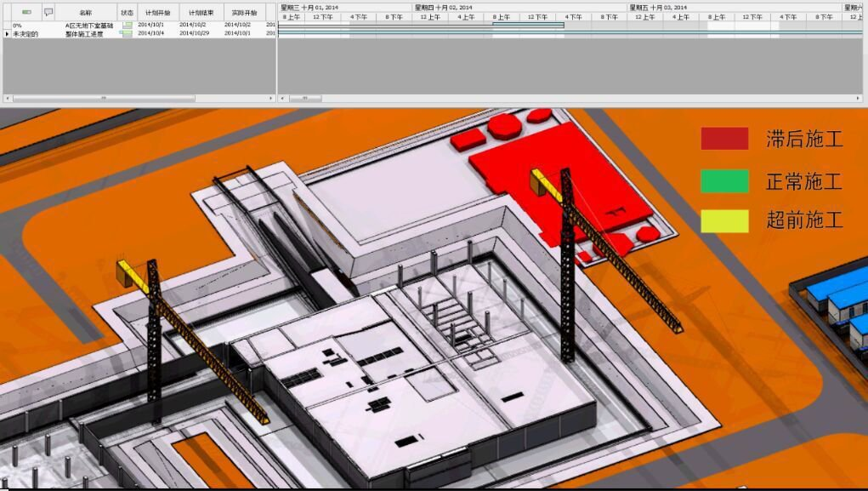
Task: Click the green 正常施工 legend swatch
Action: [x=724, y=181]
